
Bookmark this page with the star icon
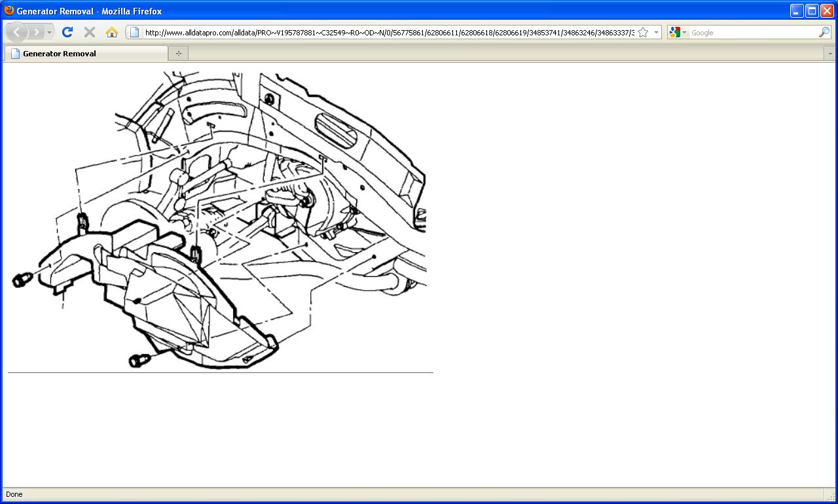coord(643,32)
